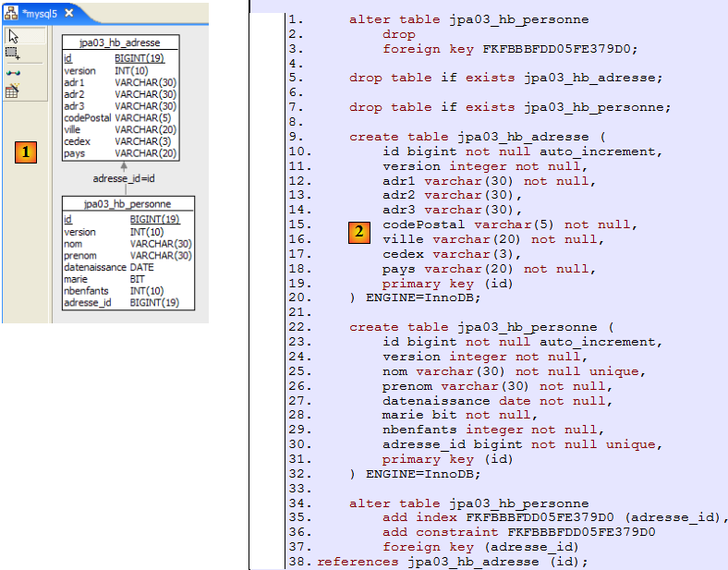Screen dimensions: 728x570
Task: Choose the Relationship connector tool
Action: click(x=13, y=72)
